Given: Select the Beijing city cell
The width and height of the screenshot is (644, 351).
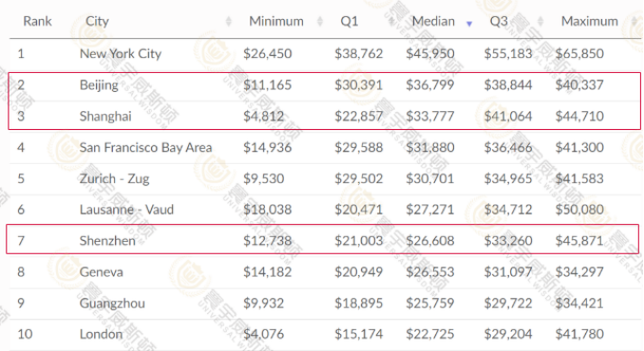Looking at the screenshot, I should (x=99, y=84).
